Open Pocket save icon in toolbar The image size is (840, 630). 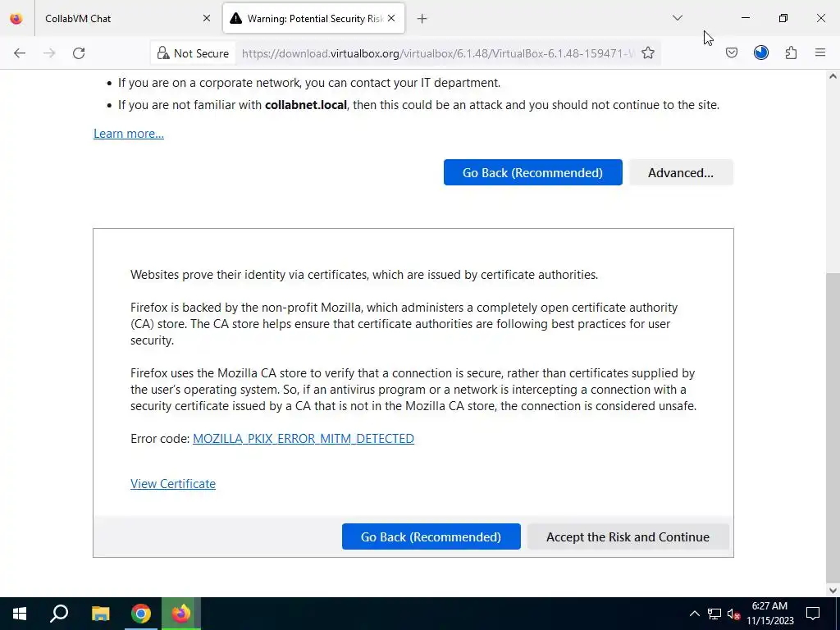pyautogui.click(x=732, y=52)
